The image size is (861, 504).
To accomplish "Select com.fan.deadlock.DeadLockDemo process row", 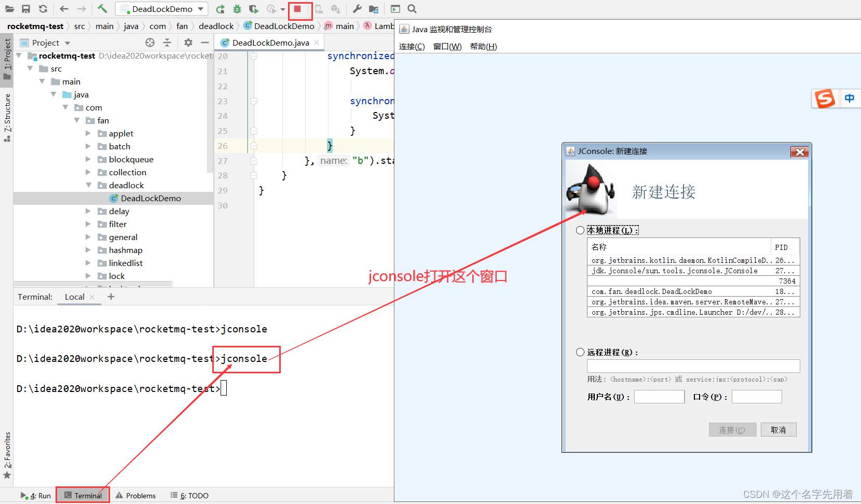I will click(x=693, y=291).
